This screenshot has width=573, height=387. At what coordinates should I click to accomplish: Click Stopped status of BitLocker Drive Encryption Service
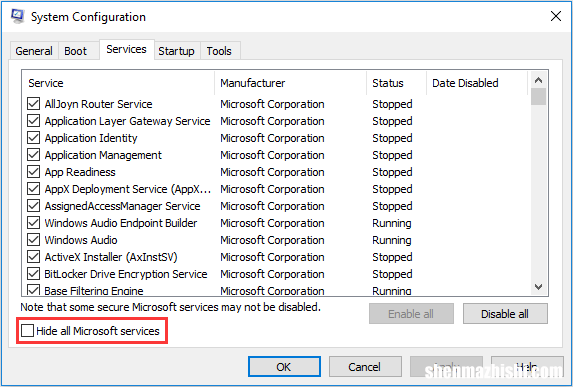click(392, 274)
